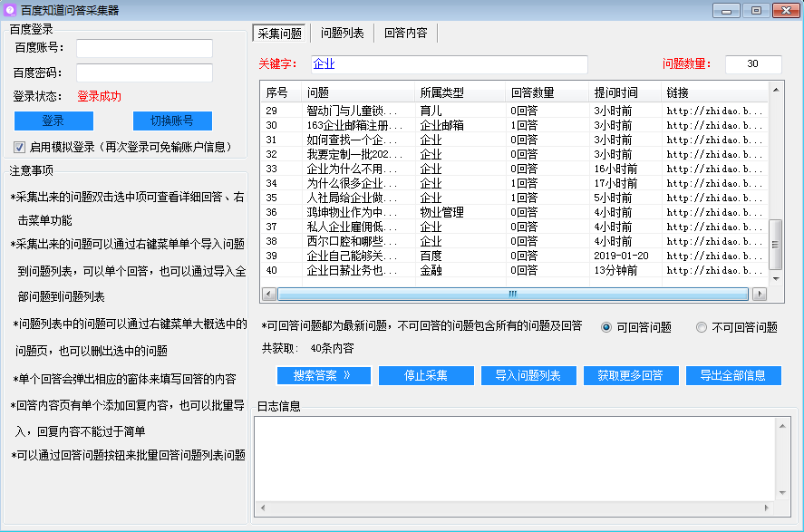Image resolution: width=804 pixels, height=532 pixels.
Task: Sort by the 链接 column header
Action: tap(715, 92)
